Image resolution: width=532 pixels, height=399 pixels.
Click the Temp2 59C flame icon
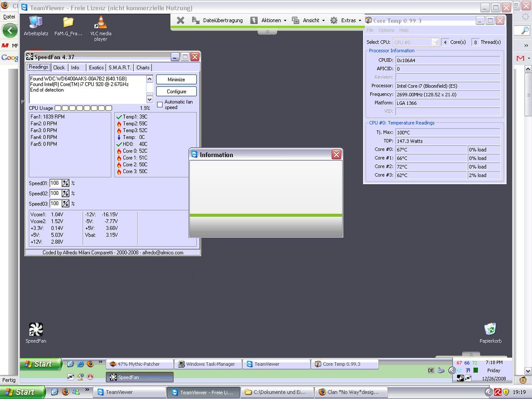(119, 124)
